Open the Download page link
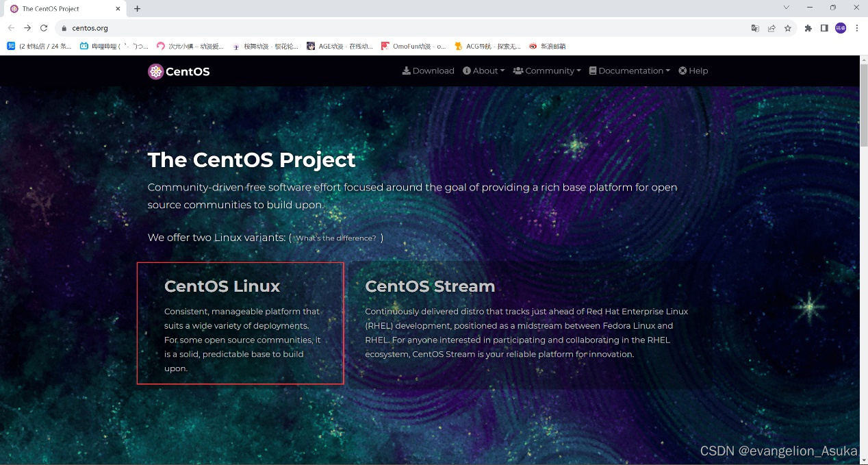This screenshot has height=465, width=868. pos(429,71)
